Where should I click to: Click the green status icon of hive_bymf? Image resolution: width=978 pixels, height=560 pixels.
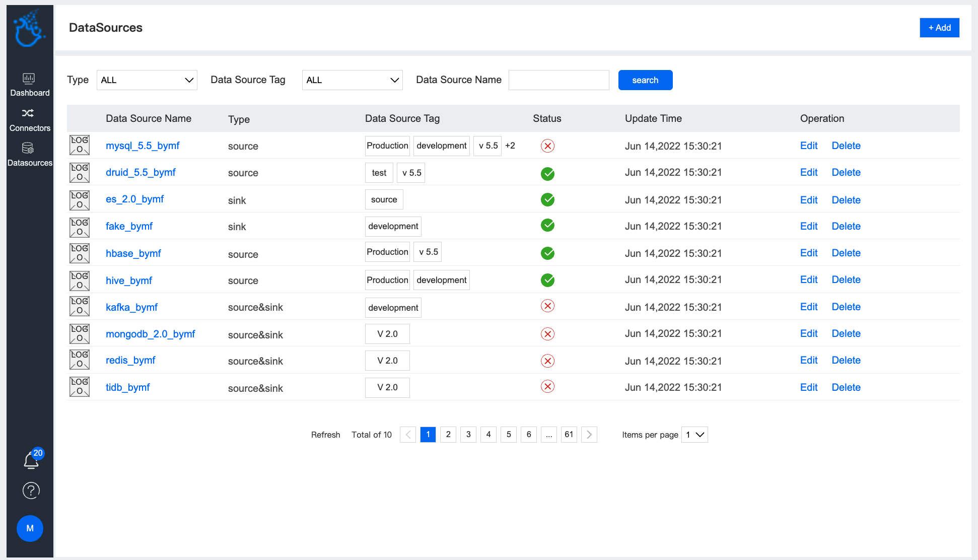(547, 280)
